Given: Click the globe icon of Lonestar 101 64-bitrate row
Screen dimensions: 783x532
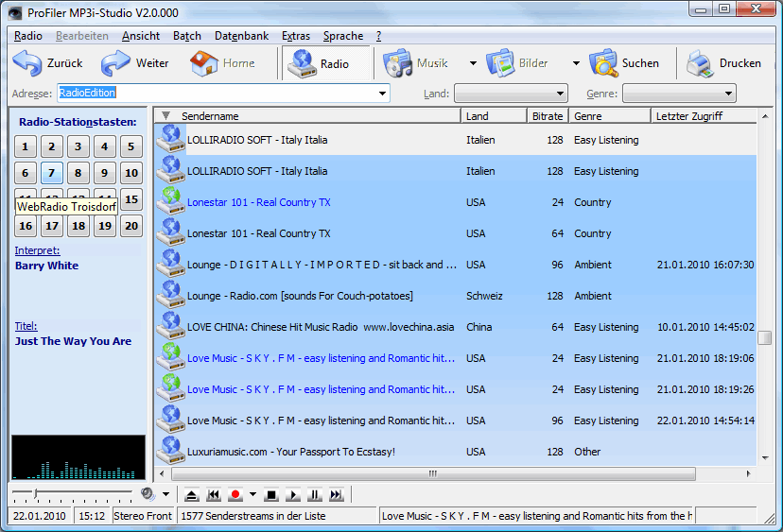Looking at the screenshot, I should pos(171,233).
